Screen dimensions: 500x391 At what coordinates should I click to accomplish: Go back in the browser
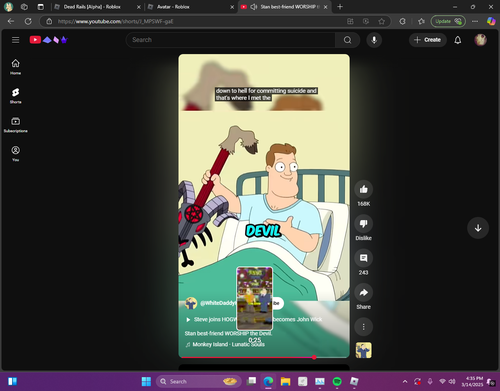pyautogui.click(x=11, y=21)
